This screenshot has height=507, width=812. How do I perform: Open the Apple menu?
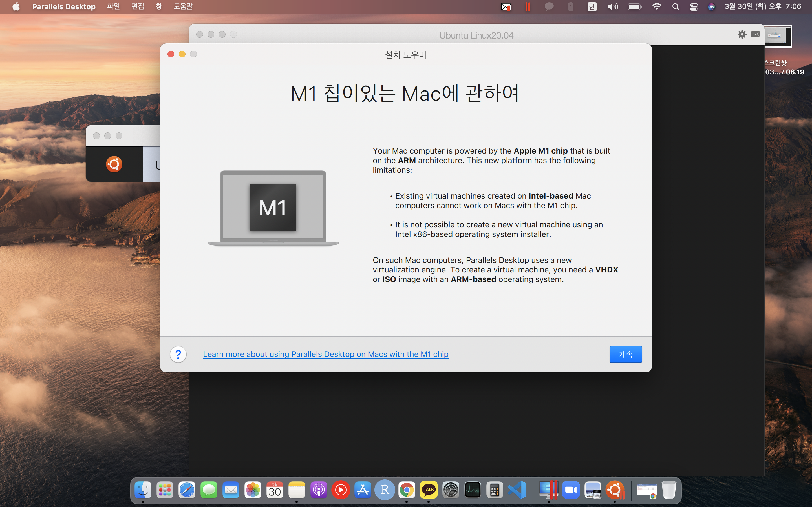click(16, 6)
